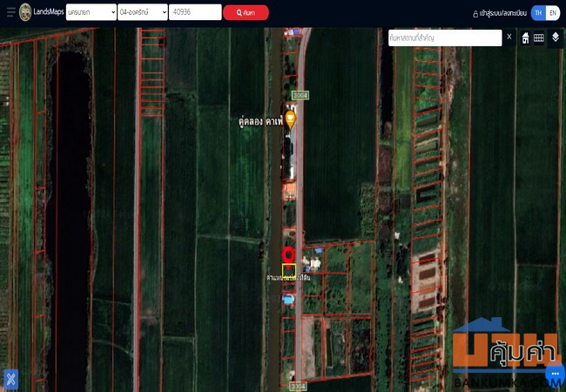This screenshot has height=392, width=566.
Task: Open the province dropdown
Action: [91, 12]
